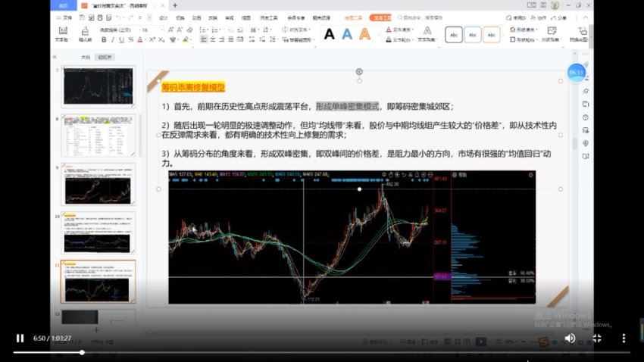Mute the video volume
This screenshot has height=362, width=644.
pyautogui.click(x=570, y=338)
